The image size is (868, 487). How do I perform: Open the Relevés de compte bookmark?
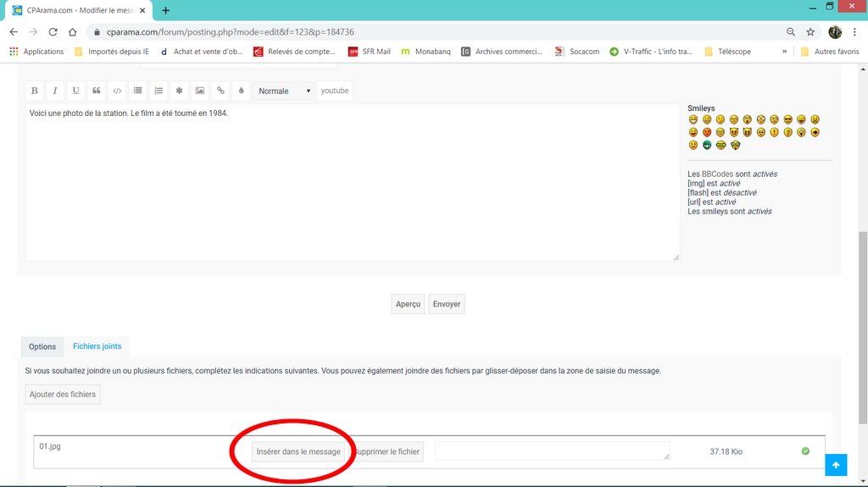tap(294, 52)
